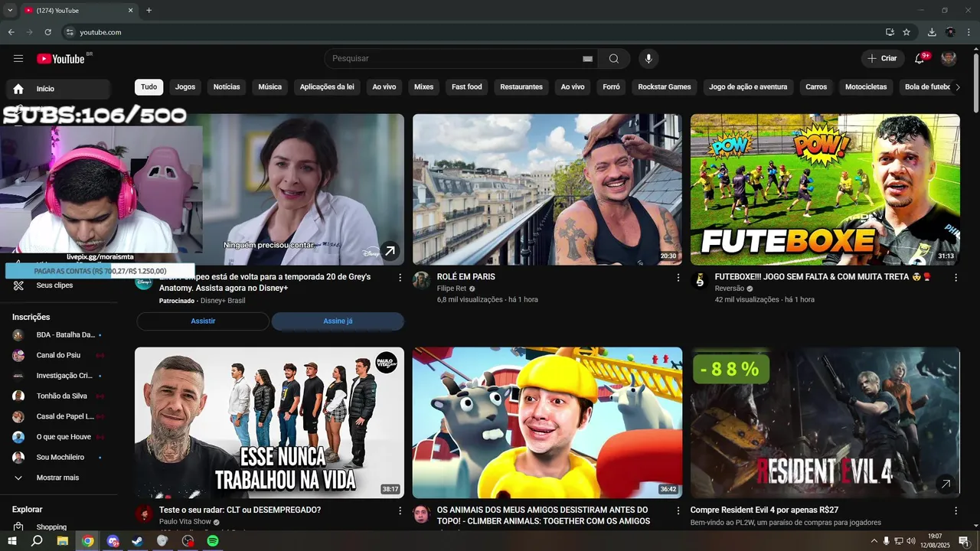Select the Jogos filter chip
The width and height of the screenshot is (980, 551).
[185, 86]
